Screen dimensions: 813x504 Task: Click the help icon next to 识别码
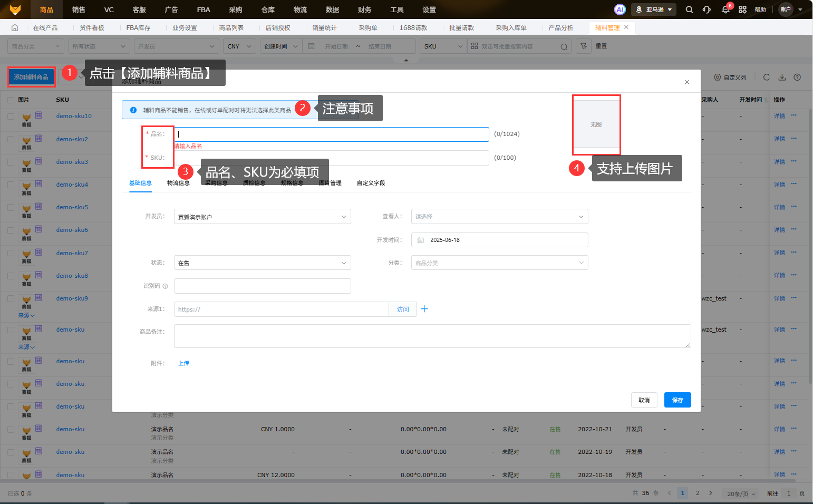tap(165, 286)
